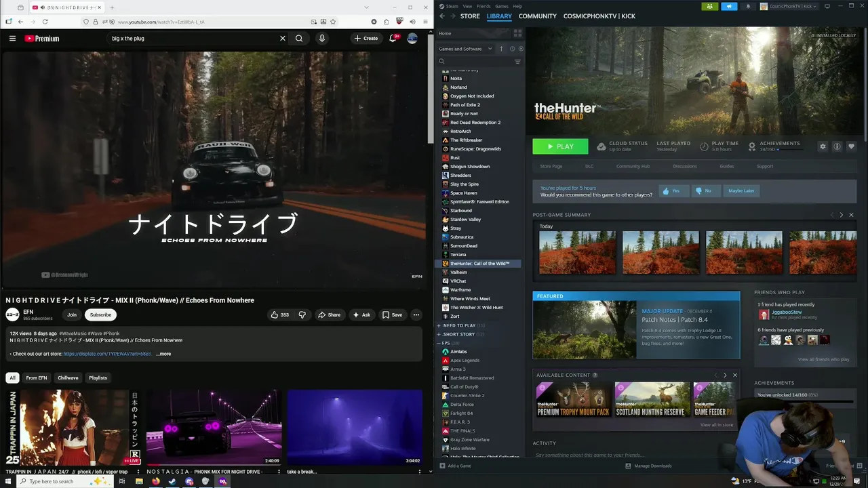The height and width of the screenshot is (488, 868).
Task: Open the Steam STORE tab
Action: pos(470,16)
